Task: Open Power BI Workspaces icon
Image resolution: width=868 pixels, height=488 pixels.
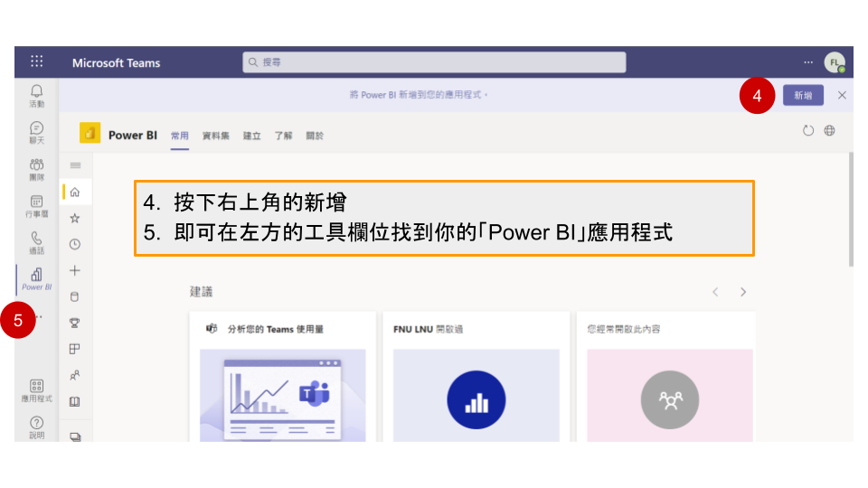Action: click(x=75, y=436)
